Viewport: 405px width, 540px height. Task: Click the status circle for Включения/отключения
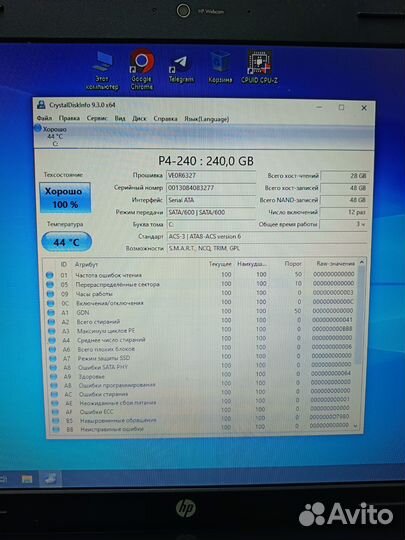point(51,303)
